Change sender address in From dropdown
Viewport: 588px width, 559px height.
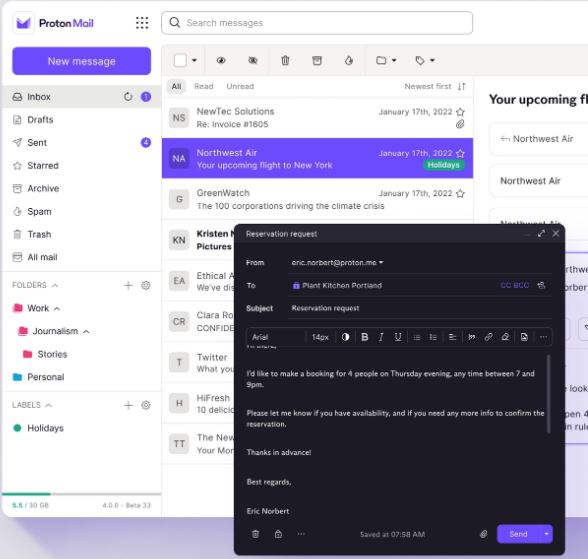tap(337, 262)
